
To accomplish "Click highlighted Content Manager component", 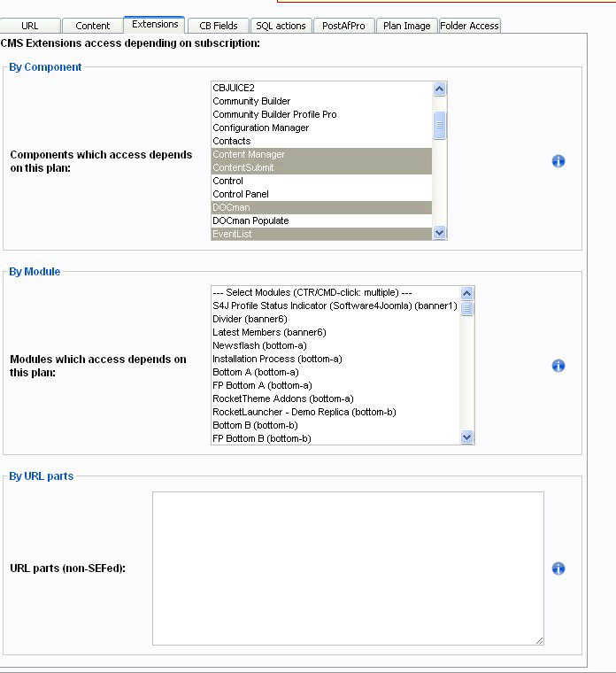I will (x=322, y=154).
